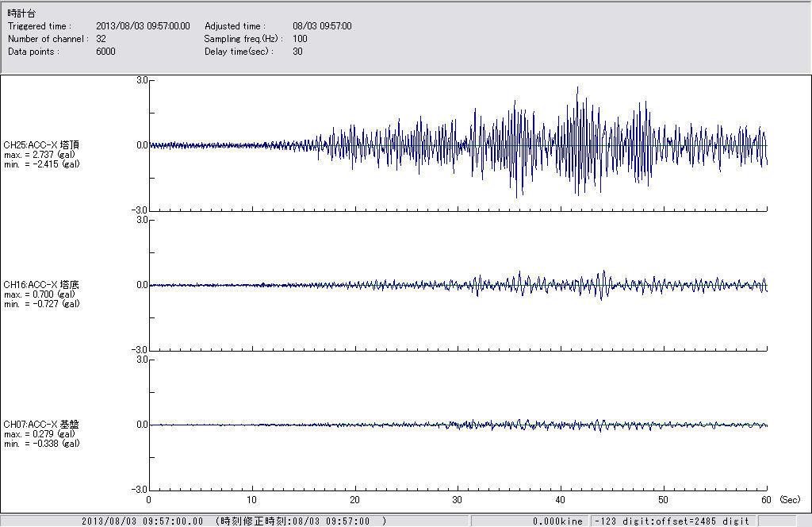
Task: Click the 0.000kine field in status bar
Action: point(557,521)
